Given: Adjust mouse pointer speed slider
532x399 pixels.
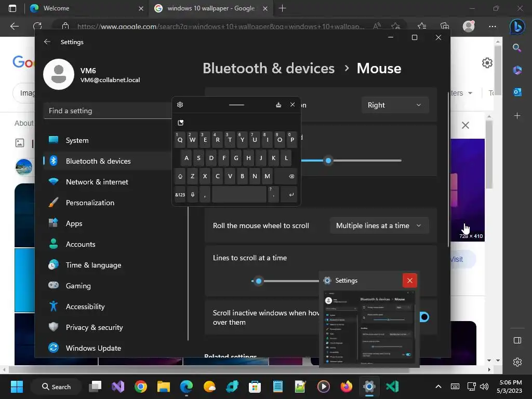Looking at the screenshot, I should pos(328,161).
